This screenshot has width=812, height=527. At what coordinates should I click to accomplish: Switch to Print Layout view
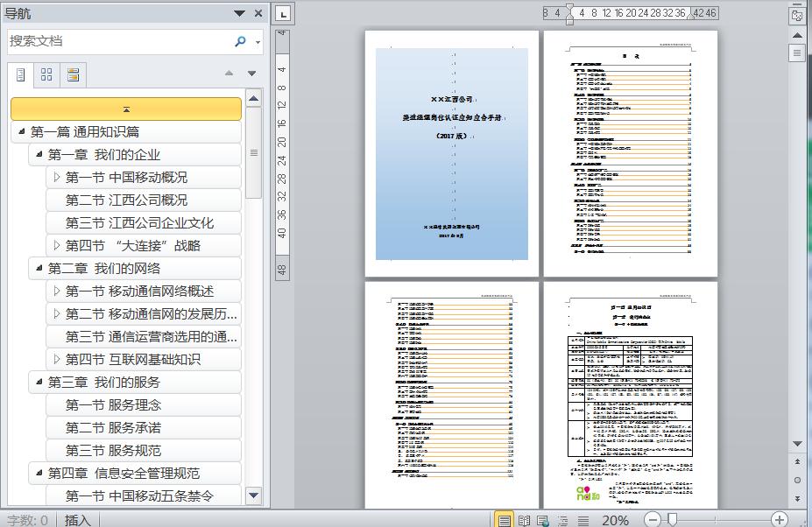[504, 520]
